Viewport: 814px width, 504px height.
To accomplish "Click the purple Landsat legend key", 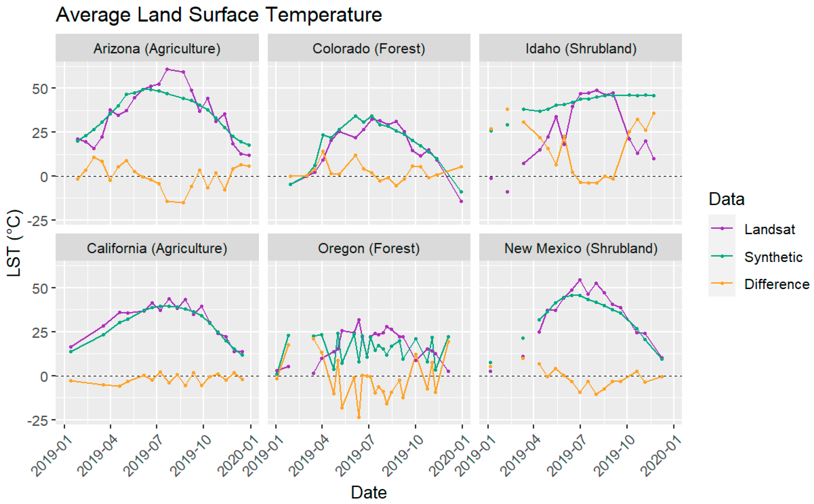I will [722, 228].
